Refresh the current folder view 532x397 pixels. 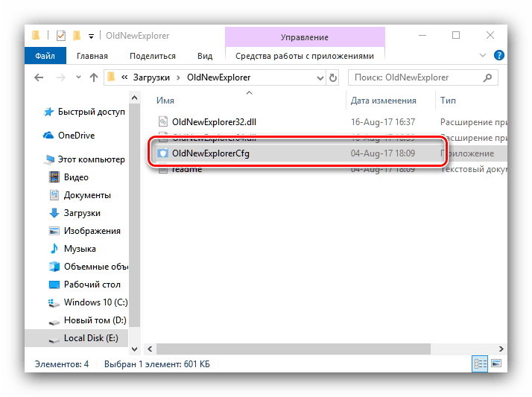pos(333,78)
